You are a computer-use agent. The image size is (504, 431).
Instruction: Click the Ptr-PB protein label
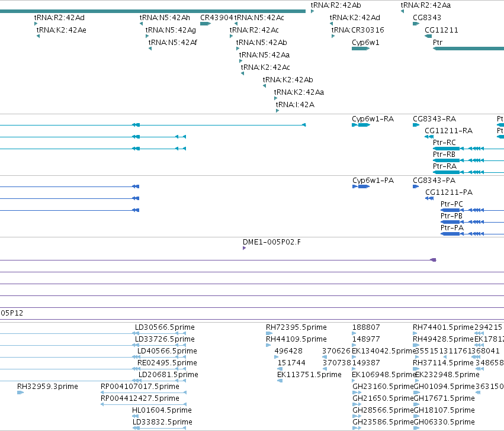(x=451, y=216)
